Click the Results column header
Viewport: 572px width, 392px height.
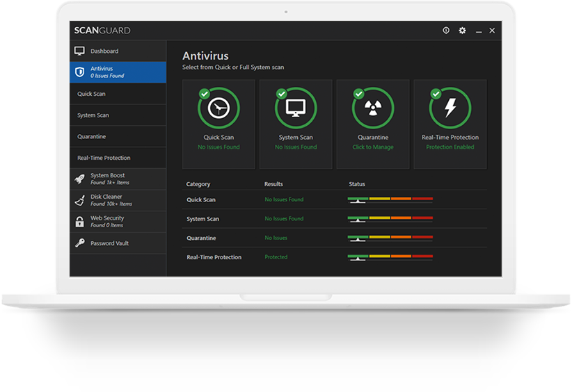(x=273, y=184)
